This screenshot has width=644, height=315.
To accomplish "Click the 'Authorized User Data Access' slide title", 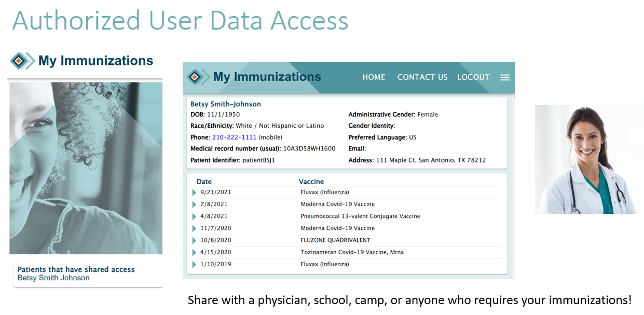I will click(180, 21).
